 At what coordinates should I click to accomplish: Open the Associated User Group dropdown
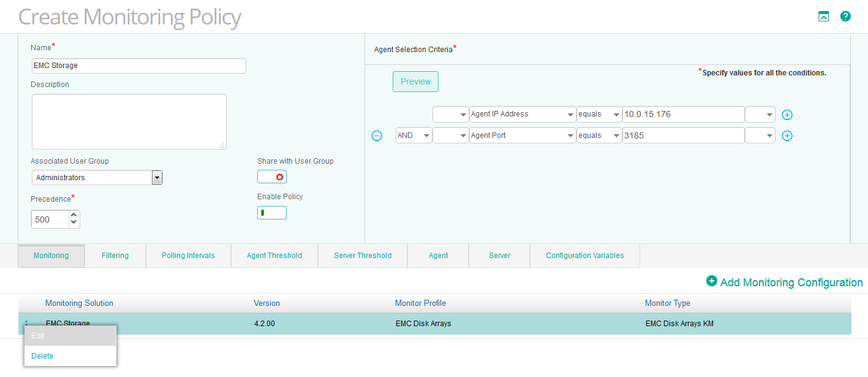pos(157,177)
